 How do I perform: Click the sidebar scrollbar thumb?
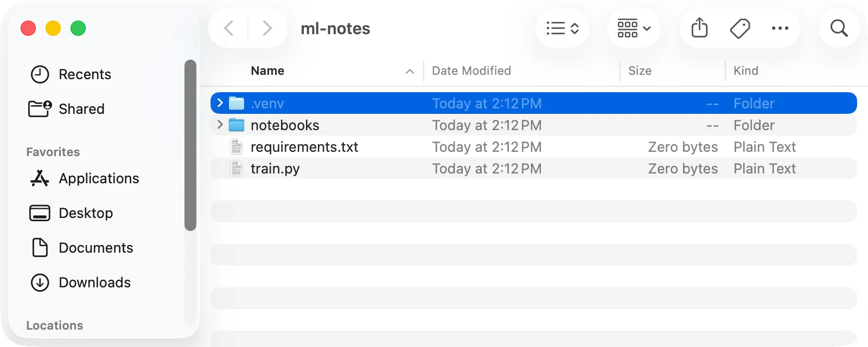coord(190,145)
